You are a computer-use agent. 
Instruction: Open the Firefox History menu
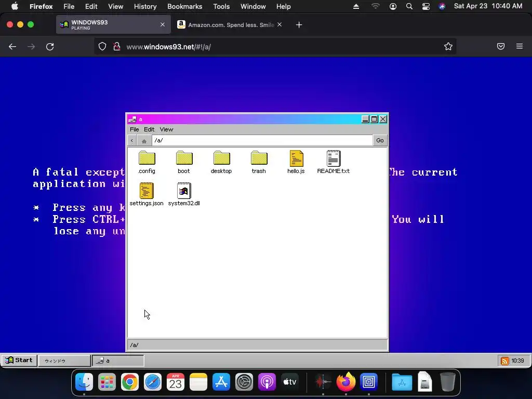(145, 6)
